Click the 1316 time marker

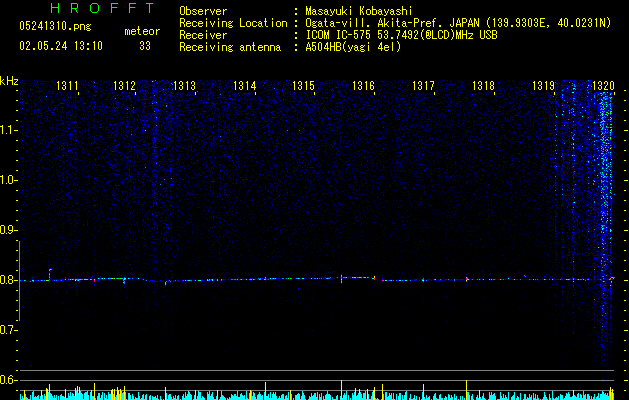pos(363,86)
